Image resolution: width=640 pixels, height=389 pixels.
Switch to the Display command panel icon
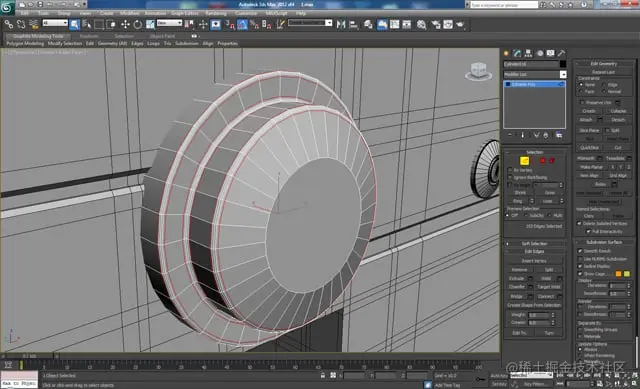(551, 53)
